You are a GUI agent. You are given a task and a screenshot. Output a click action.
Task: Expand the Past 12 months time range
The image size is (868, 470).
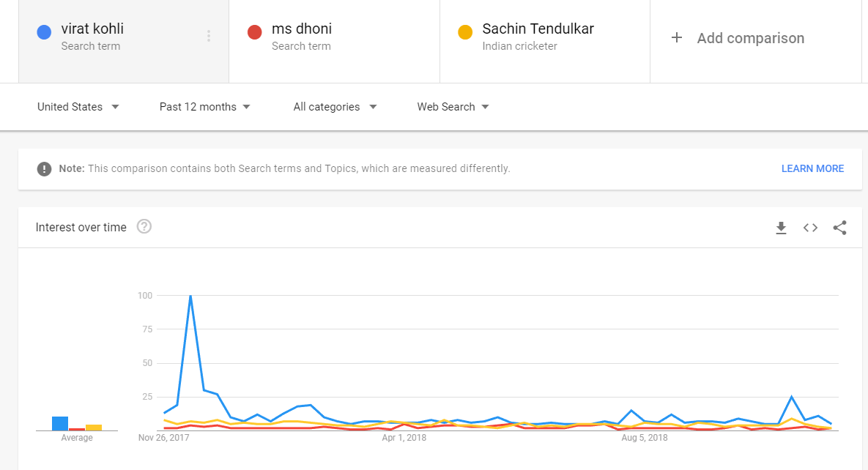[205, 107]
